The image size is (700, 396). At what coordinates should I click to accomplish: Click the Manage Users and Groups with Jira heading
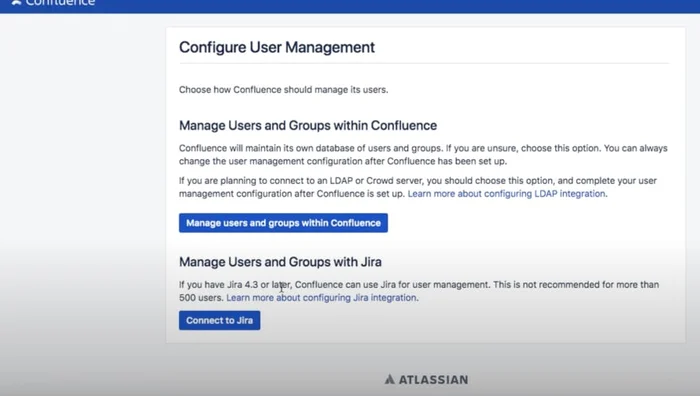(x=280, y=262)
